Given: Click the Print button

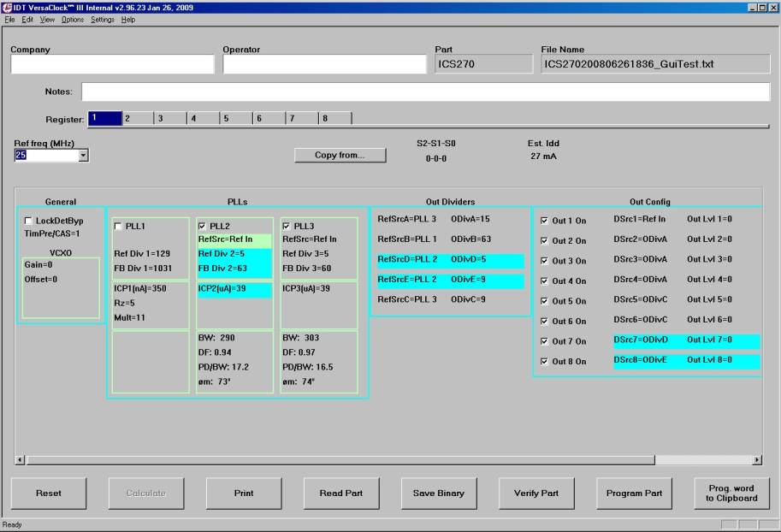Looking at the screenshot, I should click(x=244, y=494).
